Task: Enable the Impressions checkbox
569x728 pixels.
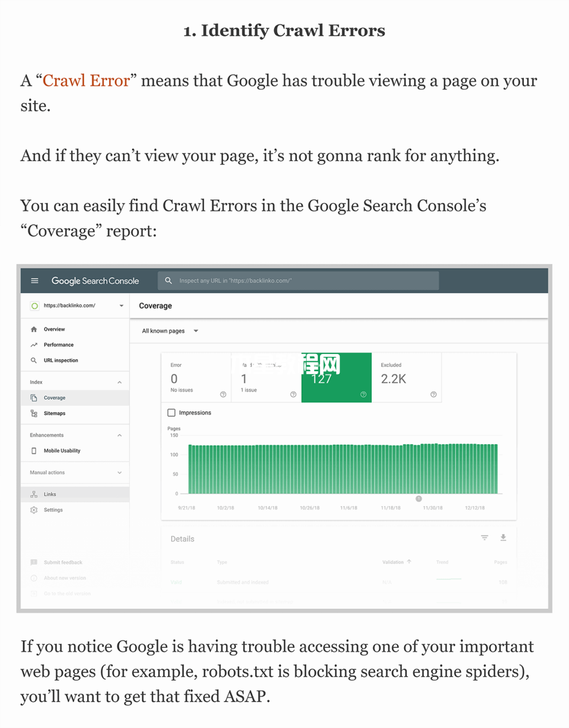Action: click(171, 412)
